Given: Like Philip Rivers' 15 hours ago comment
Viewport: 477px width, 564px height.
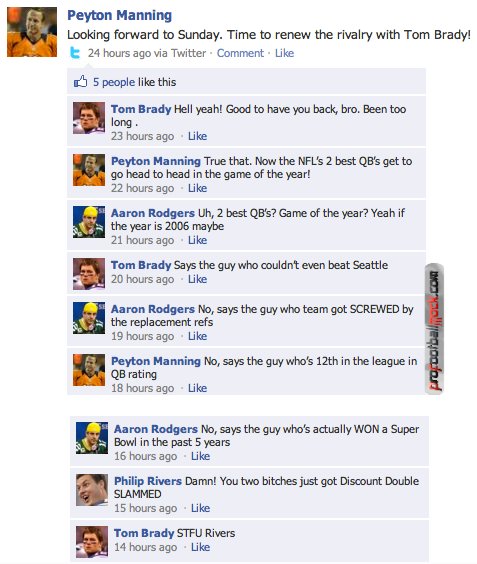Looking at the screenshot, I should pos(200,508).
